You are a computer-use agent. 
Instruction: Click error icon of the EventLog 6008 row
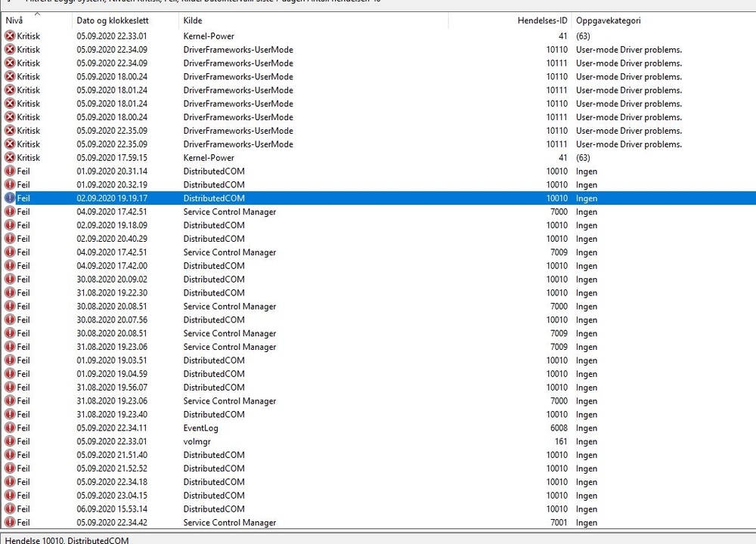point(10,427)
